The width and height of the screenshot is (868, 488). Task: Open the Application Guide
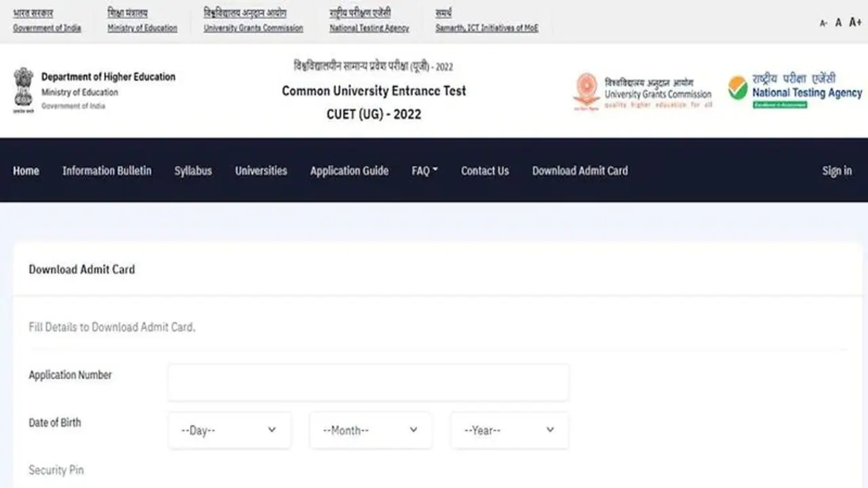point(349,171)
